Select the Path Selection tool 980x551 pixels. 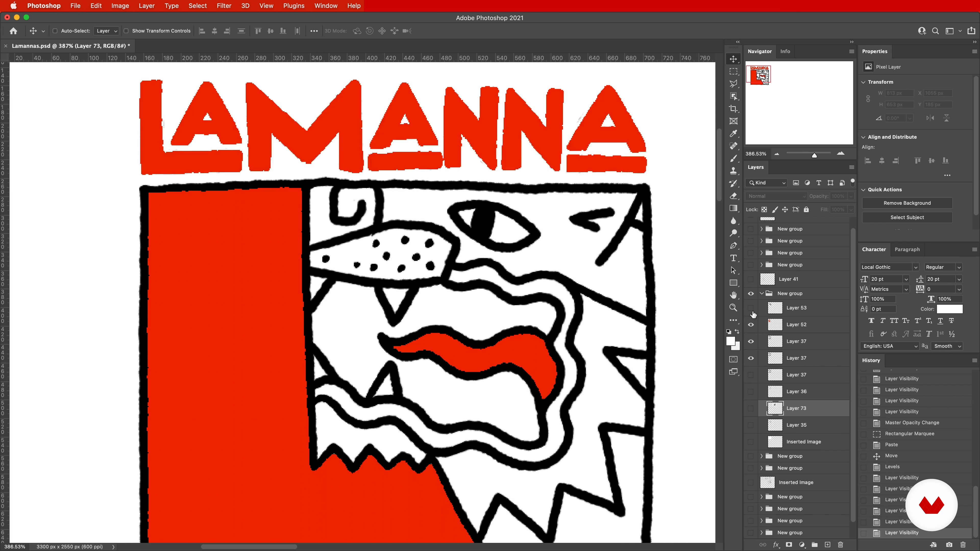point(733,270)
